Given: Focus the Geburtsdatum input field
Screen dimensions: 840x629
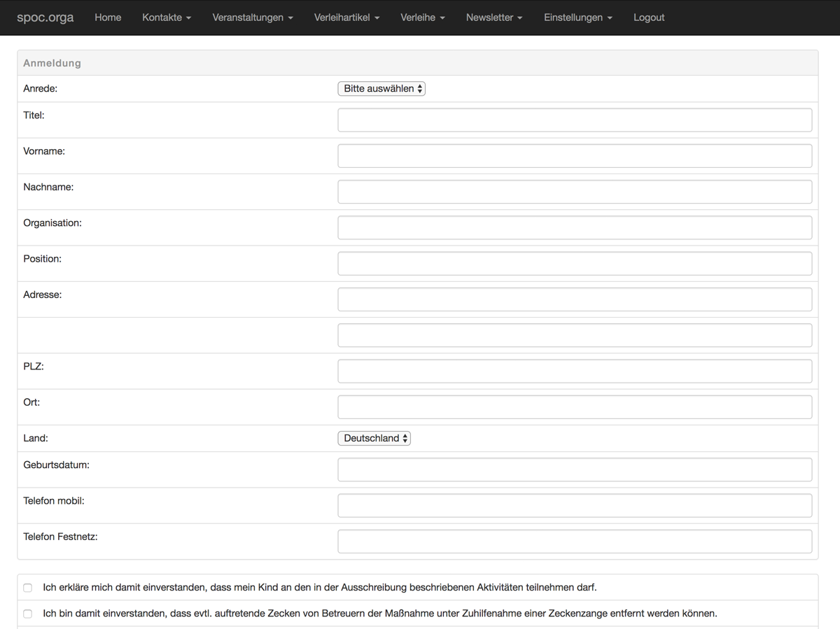Looking at the screenshot, I should pyautogui.click(x=575, y=469).
